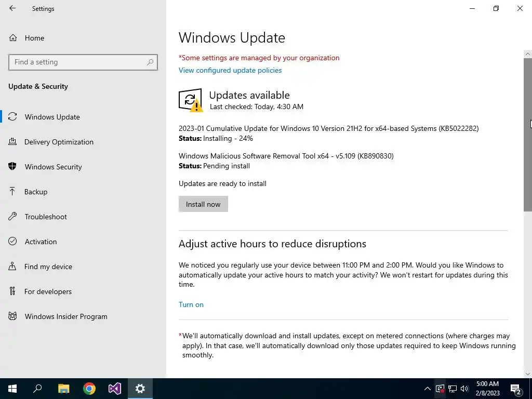532x399 pixels.
Task: Open Visual Studio from taskbar
Action: point(115,389)
